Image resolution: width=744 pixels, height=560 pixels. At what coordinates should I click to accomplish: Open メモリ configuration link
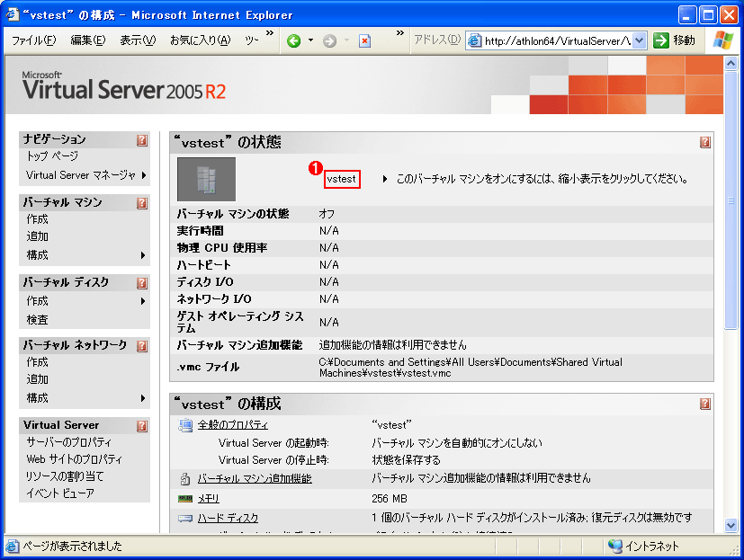coord(209,499)
